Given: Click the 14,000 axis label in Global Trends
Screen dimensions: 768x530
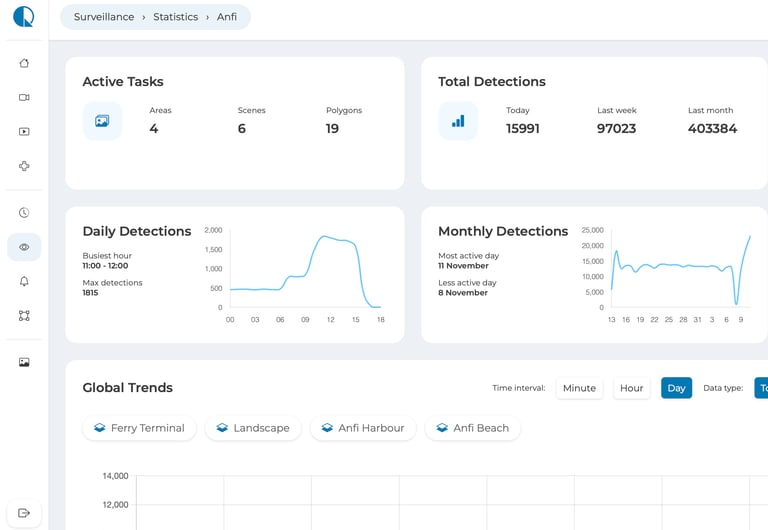Looking at the screenshot, I should pos(115,476).
